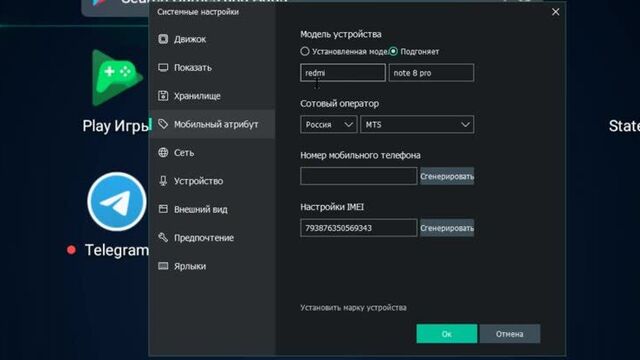
Task: Click the Мобильный атрибут tag icon
Action: click(163, 124)
